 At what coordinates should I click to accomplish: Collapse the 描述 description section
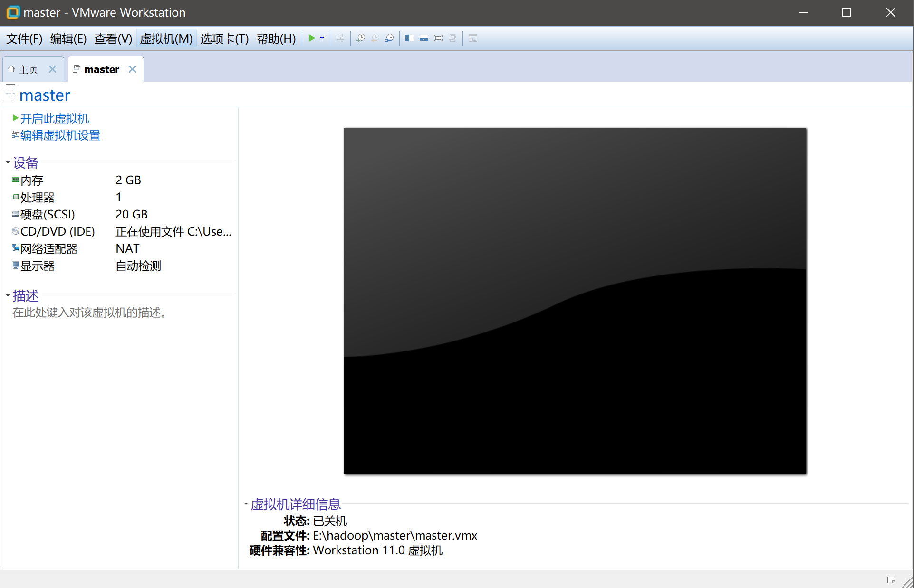tap(8, 295)
